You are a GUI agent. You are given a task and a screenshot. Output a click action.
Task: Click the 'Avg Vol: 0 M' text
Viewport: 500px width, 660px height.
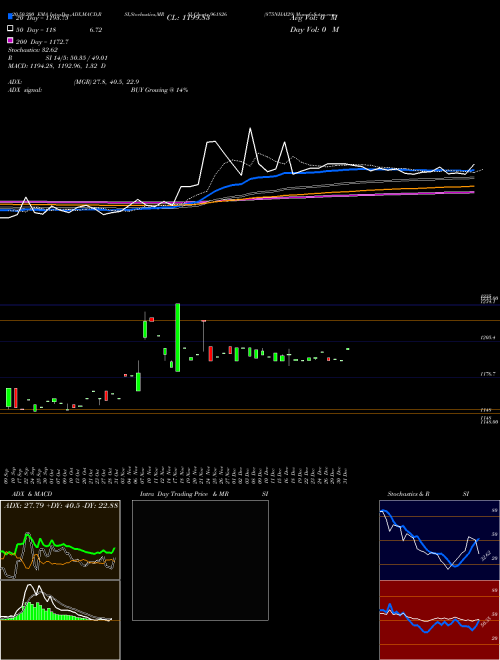point(314,18)
